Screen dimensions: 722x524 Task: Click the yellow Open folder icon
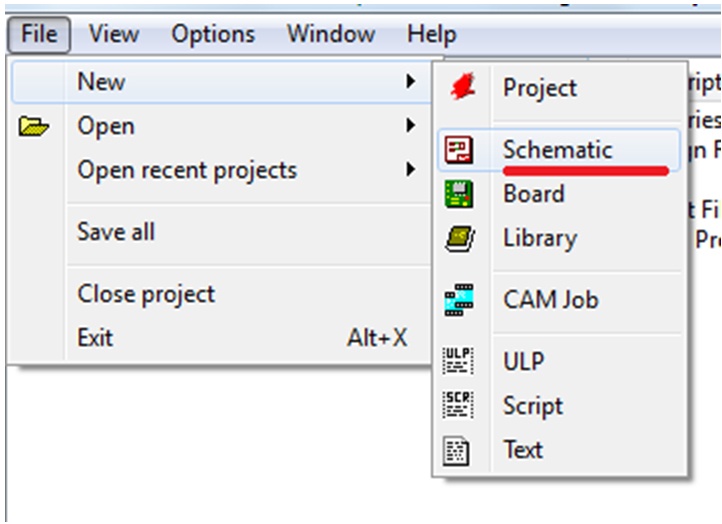coord(35,127)
